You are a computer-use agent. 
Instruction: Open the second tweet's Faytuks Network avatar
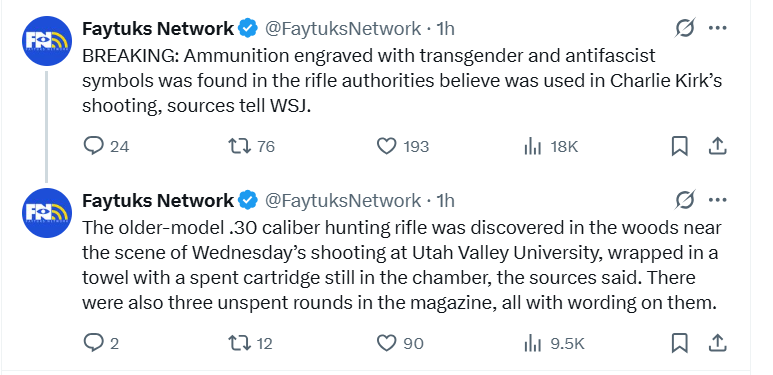click(x=47, y=213)
